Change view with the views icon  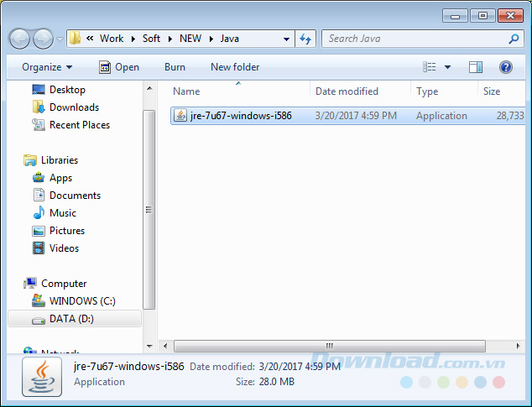click(x=429, y=67)
